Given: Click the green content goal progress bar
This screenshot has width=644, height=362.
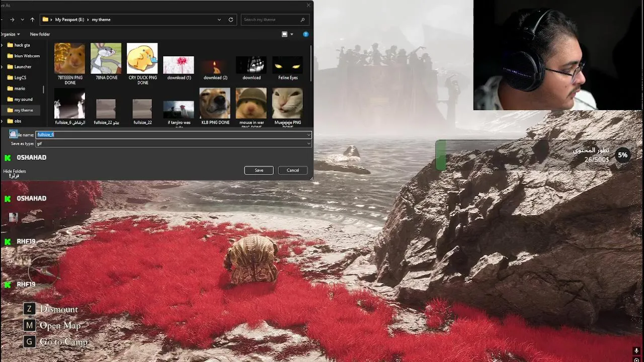Looking at the screenshot, I should coord(441,155).
